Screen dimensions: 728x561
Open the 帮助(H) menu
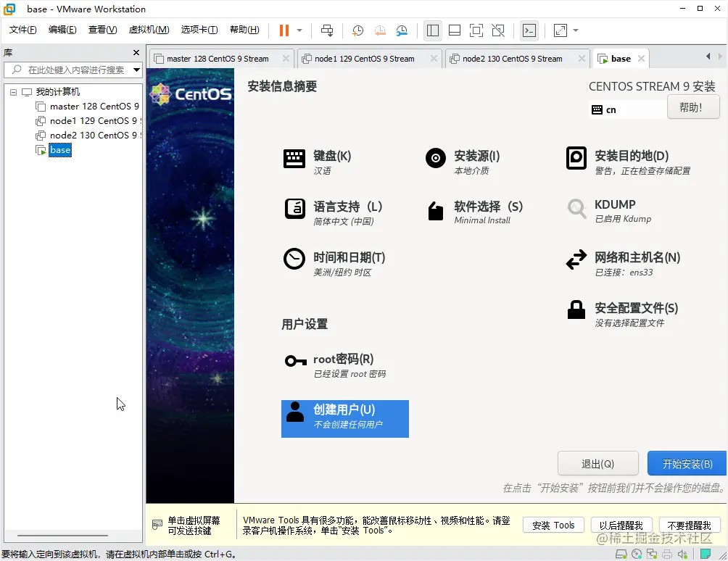(x=244, y=30)
